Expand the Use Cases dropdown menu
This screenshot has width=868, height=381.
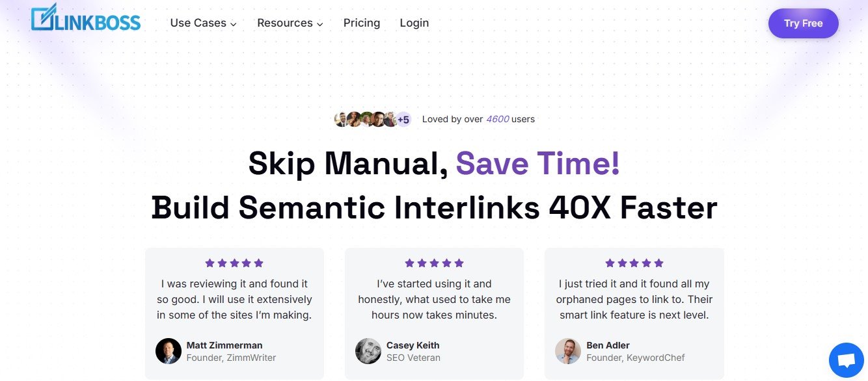click(x=203, y=23)
